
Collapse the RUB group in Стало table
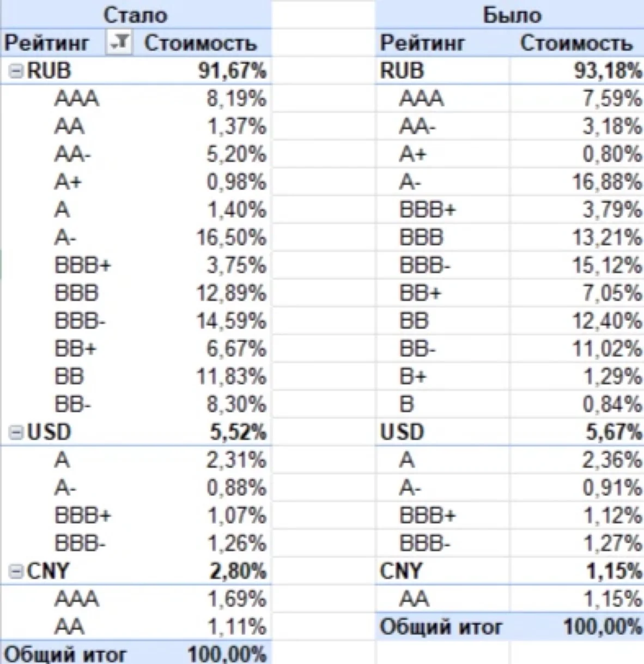pos(16,71)
